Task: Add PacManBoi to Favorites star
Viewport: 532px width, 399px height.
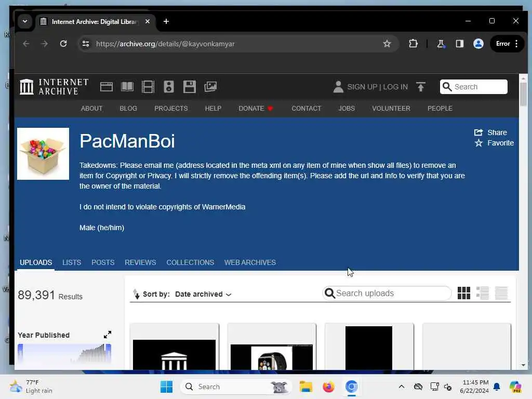Action: pyautogui.click(x=494, y=143)
